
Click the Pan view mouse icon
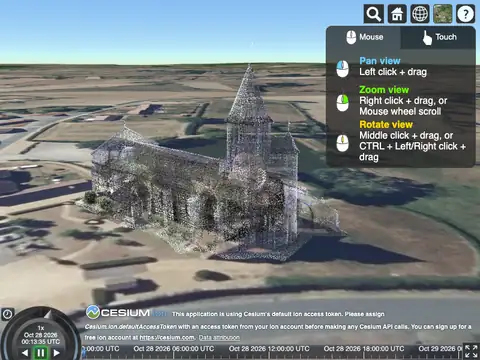pyautogui.click(x=342, y=68)
